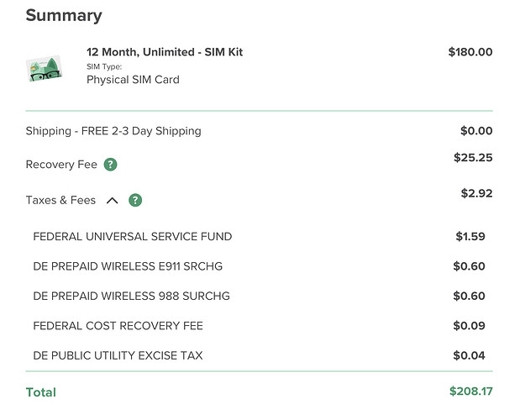Collapse the Taxes & Fees chevron
This screenshot has width=520, height=420.
click(x=112, y=200)
